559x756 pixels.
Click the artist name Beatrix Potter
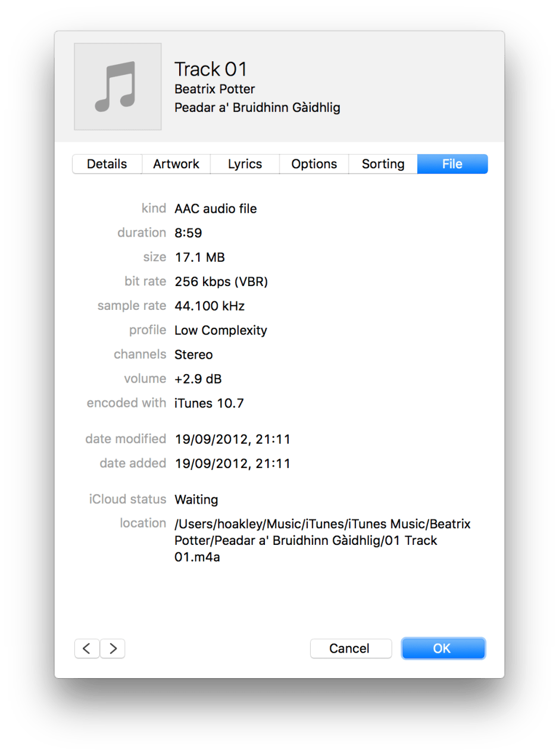point(214,89)
